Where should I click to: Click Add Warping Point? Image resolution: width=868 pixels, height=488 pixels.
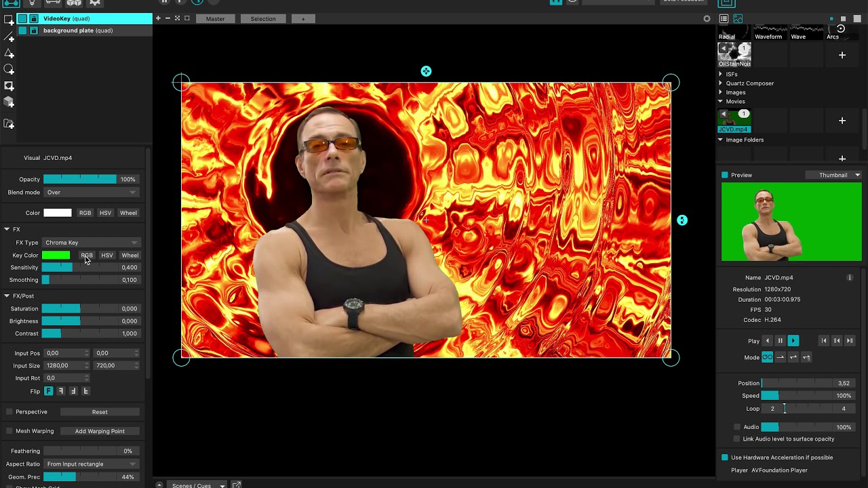pyautogui.click(x=100, y=431)
